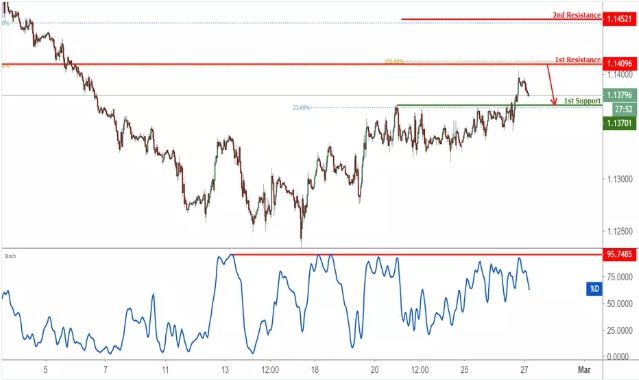The height and width of the screenshot is (380, 639).
Task: Select the 2nd Resistance text label
Action: coord(576,15)
